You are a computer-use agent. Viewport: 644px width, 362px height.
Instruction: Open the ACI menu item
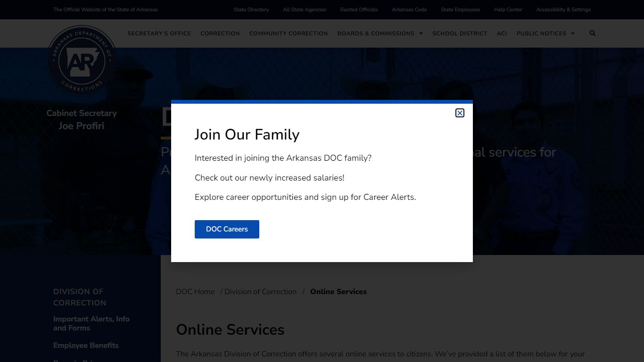pos(502,33)
